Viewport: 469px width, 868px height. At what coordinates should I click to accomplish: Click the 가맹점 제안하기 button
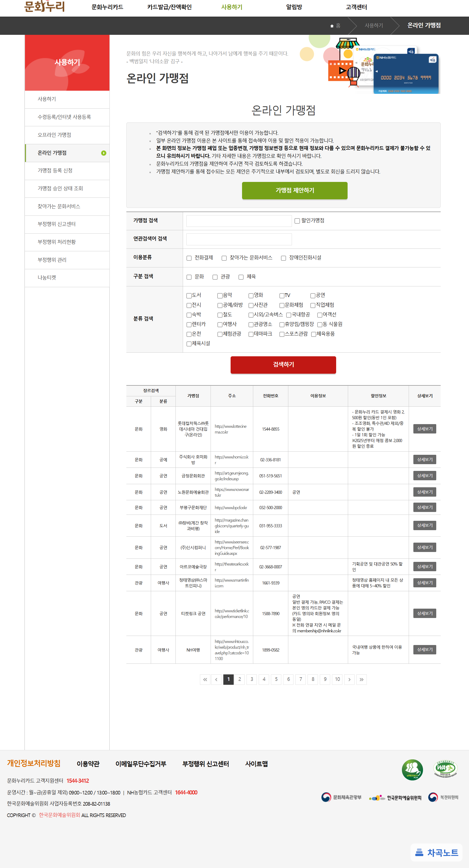295,191
